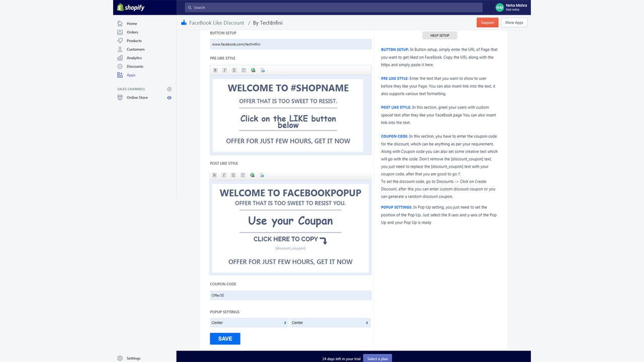Image resolution: width=644 pixels, height=362 pixels.
Task: Add a sales channel with plus icon
Action: coord(169,89)
